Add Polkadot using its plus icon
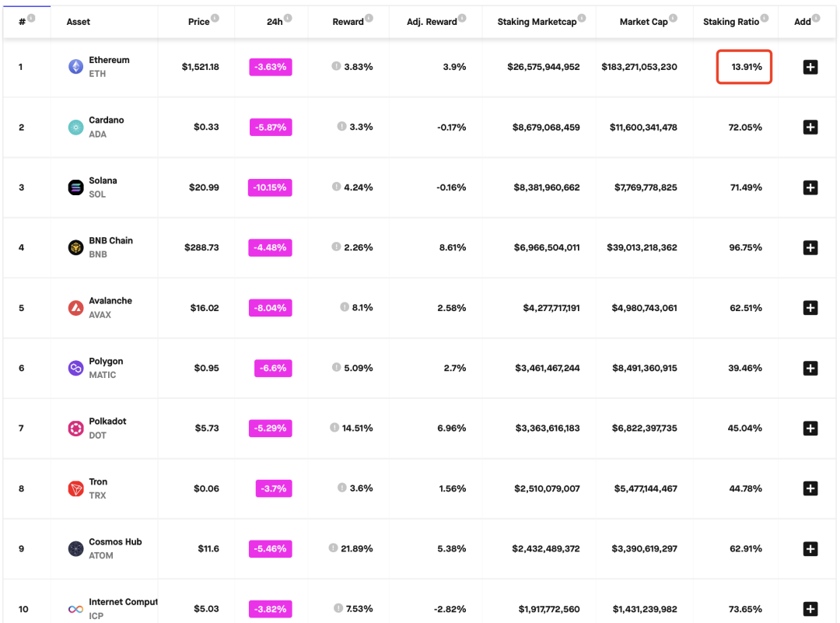 point(810,428)
